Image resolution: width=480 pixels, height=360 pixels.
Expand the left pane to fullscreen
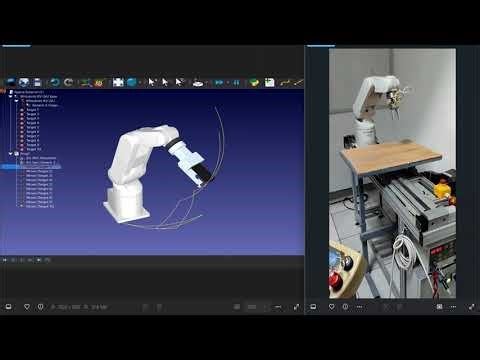(296, 307)
